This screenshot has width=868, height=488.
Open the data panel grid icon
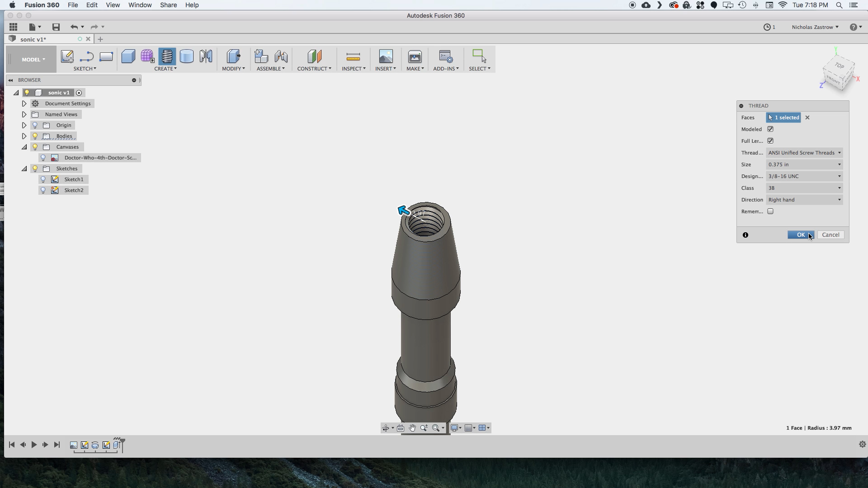[x=14, y=27]
